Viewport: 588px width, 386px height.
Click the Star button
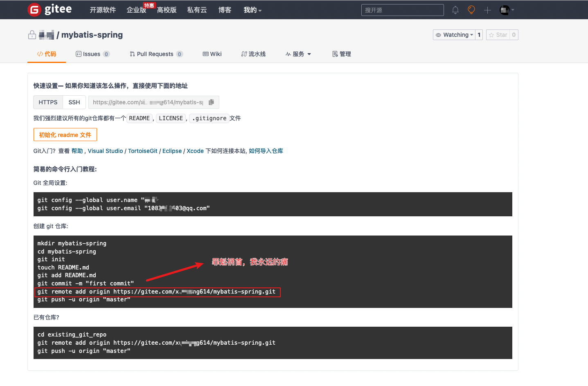click(x=498, y=35)
